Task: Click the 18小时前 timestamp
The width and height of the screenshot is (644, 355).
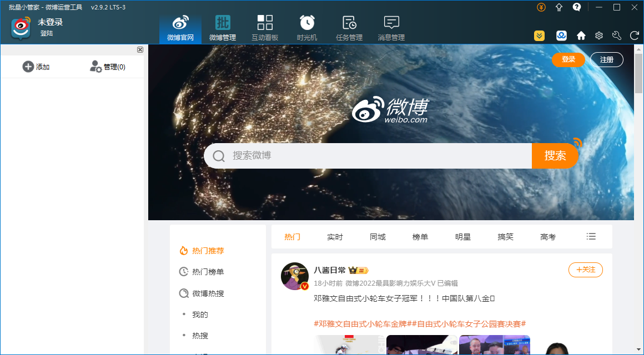Action: pyautogui.click(x=328, y=283)
